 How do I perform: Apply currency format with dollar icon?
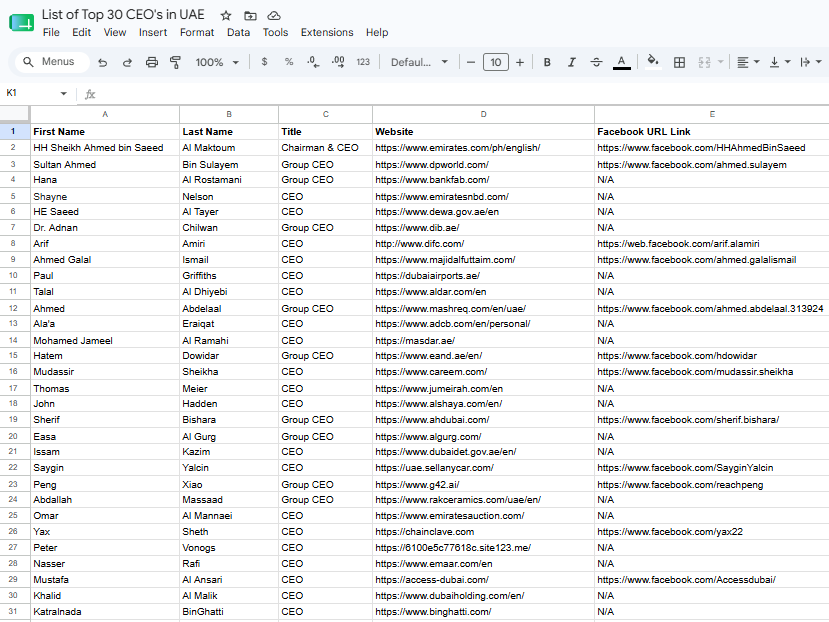(x=264, y=62)
